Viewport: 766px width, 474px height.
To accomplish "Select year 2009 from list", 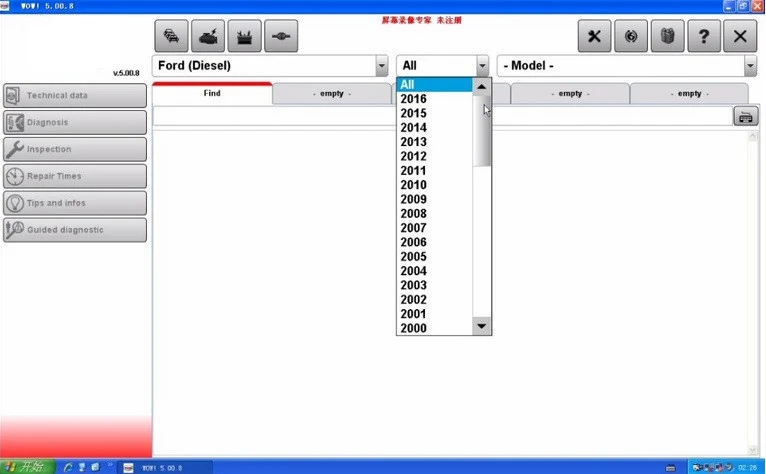I will point(434,199).
